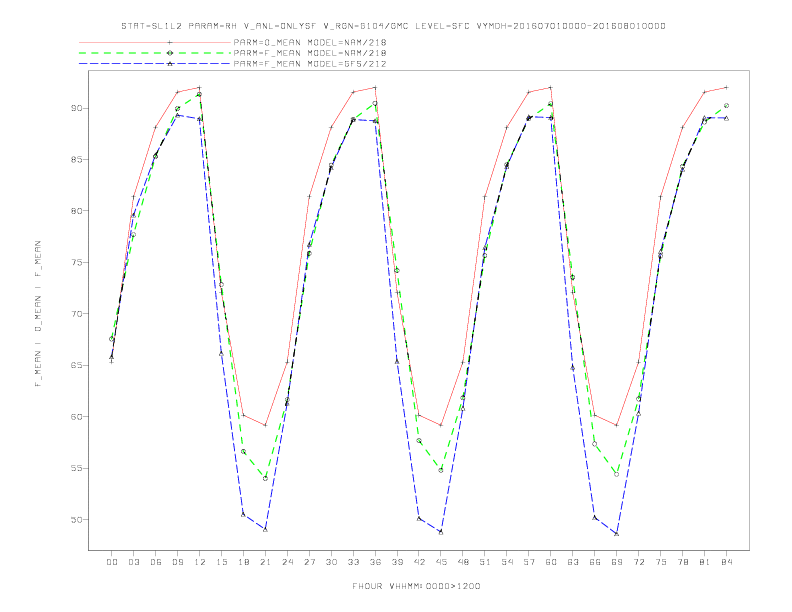
Task: Click x-axis tick label 21
Action: pos(265,562)
